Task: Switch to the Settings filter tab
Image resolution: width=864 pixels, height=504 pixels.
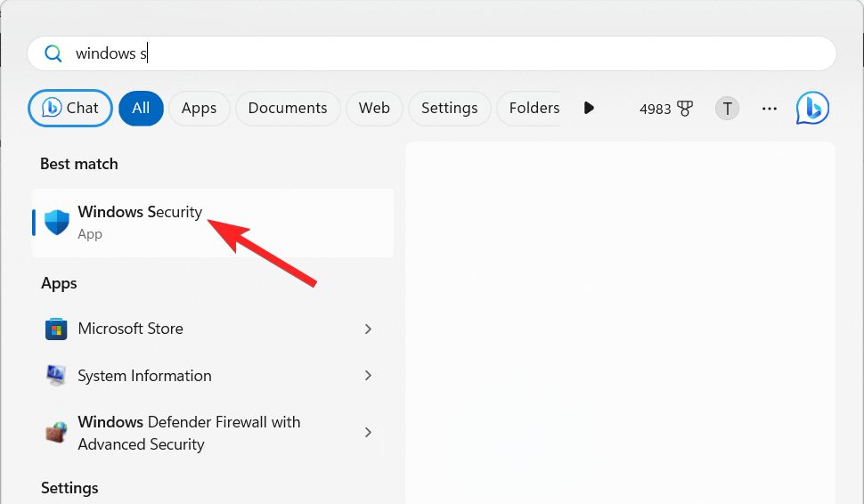Action: (449, 108)
